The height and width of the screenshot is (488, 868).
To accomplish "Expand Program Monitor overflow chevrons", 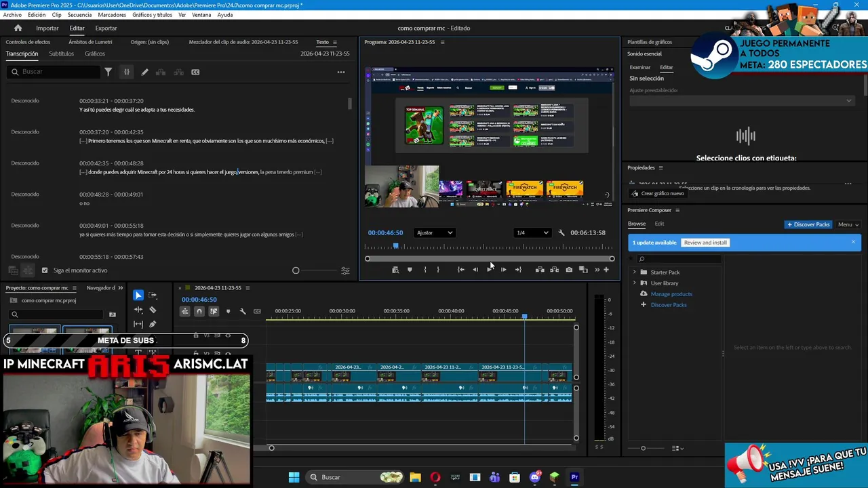I will pos(597,270).
